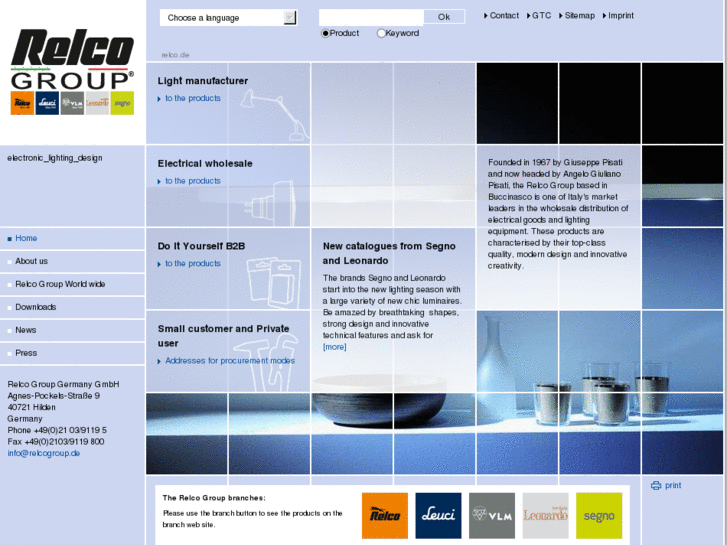Open the gray VLM brand icon under the logo
This screenshot has width=727, height=545.
click(x=72, y=103)
